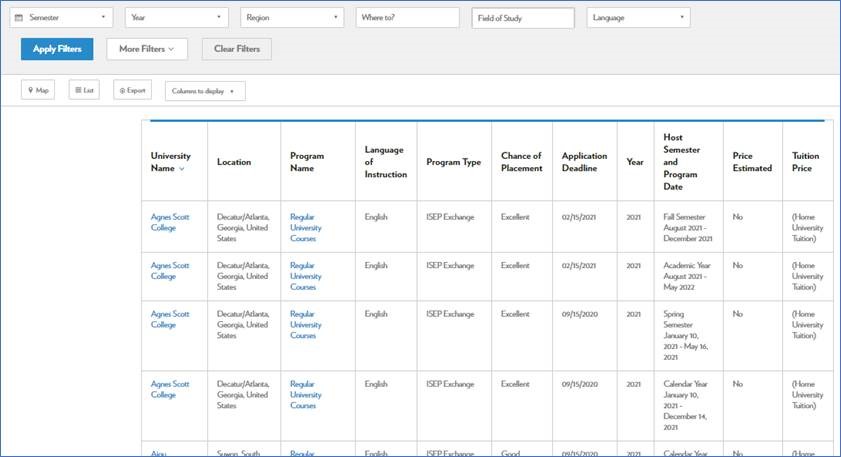Image resolution: width=841 pixels, height=457 pixels.
Task: Click 'Fall Semester August 2021 - December 2021' cell
Action: pyautogui.click(x=688, y=227)
